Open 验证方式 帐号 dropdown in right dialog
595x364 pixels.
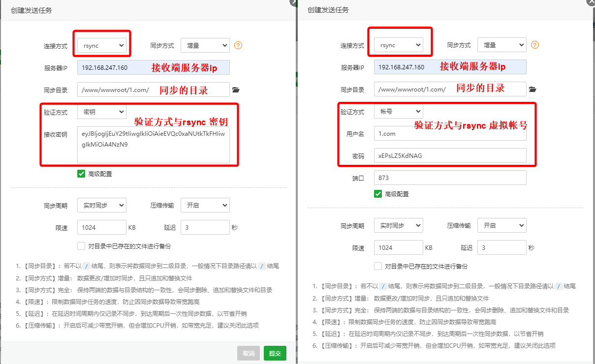(399, 111)
